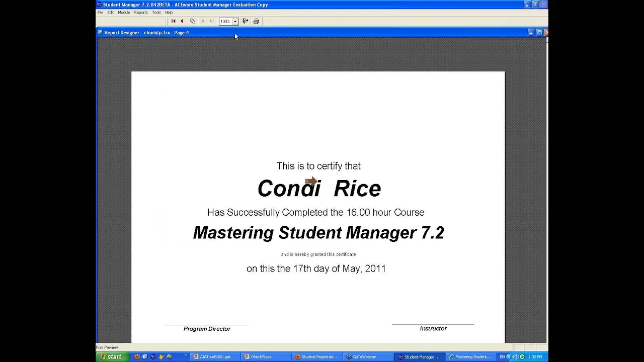Screen dimensions: 644x362
Task: Open the File menu
Action: click(x=100, y=12)
